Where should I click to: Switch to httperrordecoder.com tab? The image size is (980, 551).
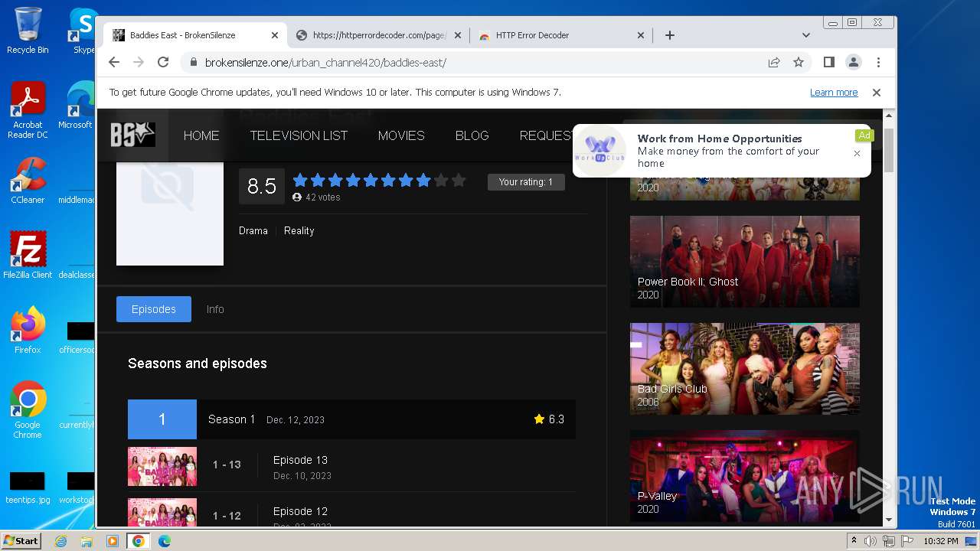pos(380,35)
